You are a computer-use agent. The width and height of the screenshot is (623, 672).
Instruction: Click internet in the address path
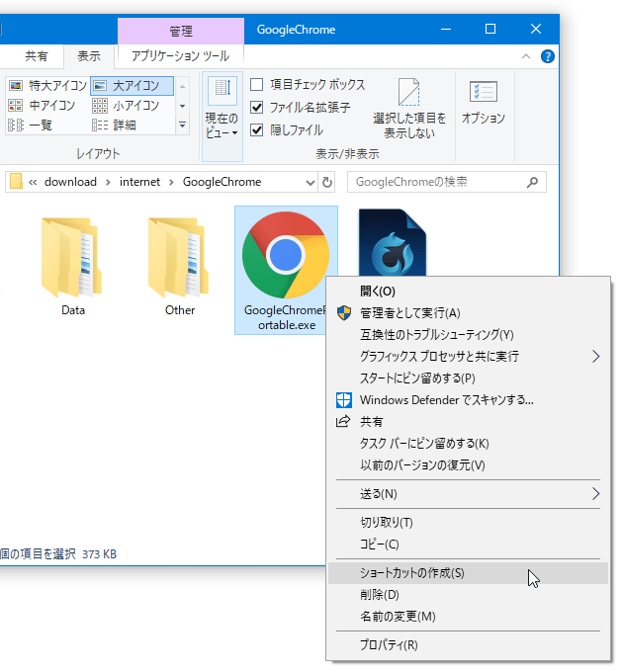[x=139, y=182]
